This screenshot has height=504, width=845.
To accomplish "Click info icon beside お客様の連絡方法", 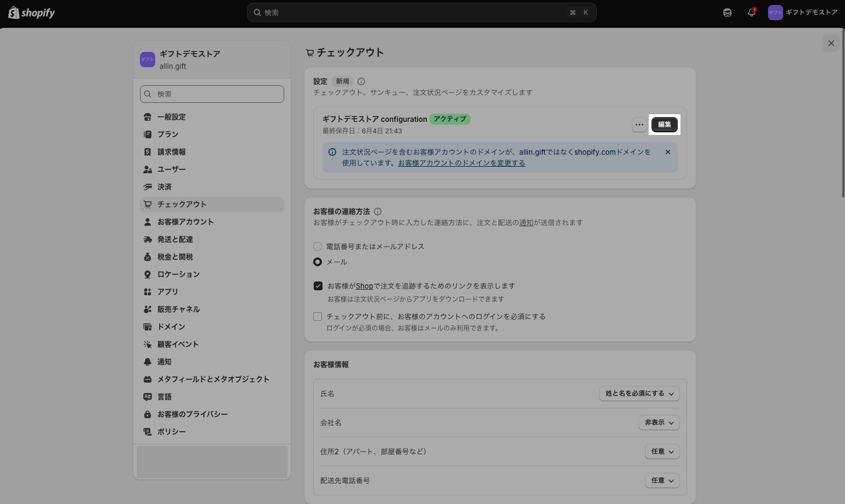I will click(x=378, y=212).
